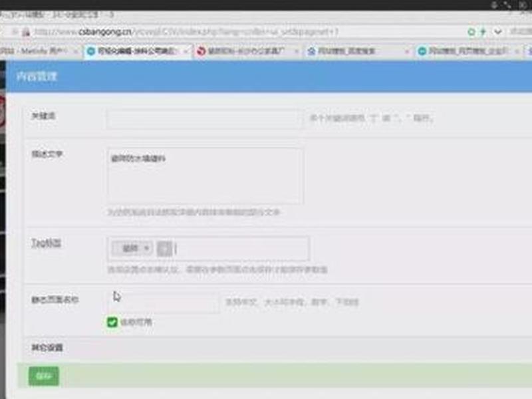
Task: Close the Metinfo browser tab
Action: click(76, 51)
